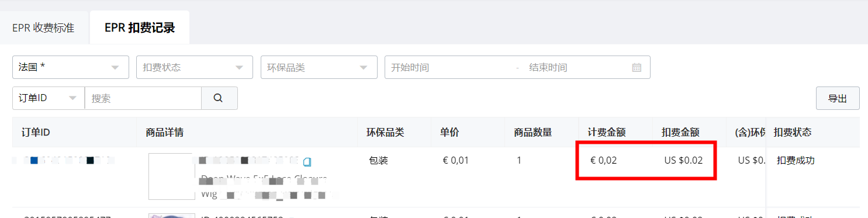This screenshot has height=218, width=868.
Task: Click the € 0,01 unit price cell
Action: [456, 160]
